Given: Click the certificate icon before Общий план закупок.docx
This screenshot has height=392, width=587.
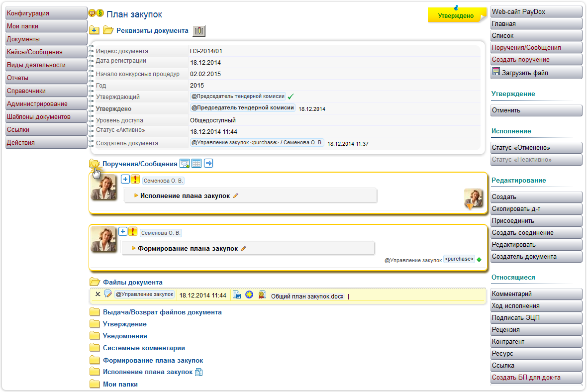Looking at the screenshot, I should tap(262, 295).
